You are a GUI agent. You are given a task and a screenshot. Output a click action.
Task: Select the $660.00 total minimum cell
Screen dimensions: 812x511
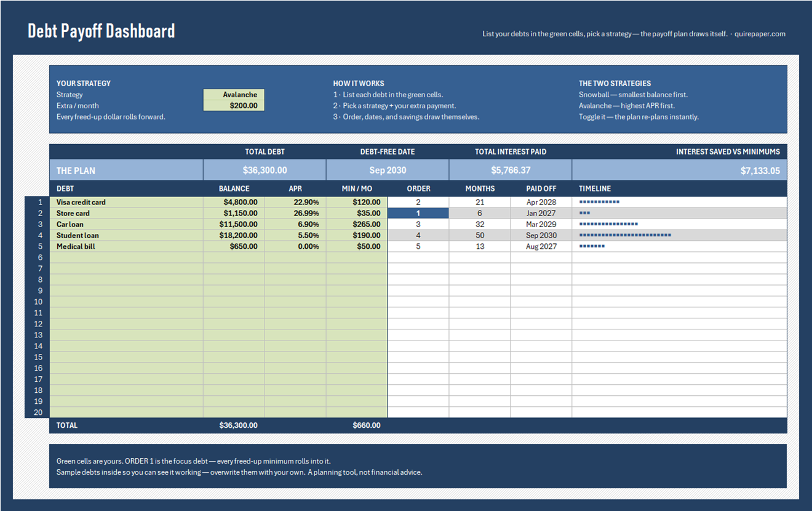pos(357,425)
